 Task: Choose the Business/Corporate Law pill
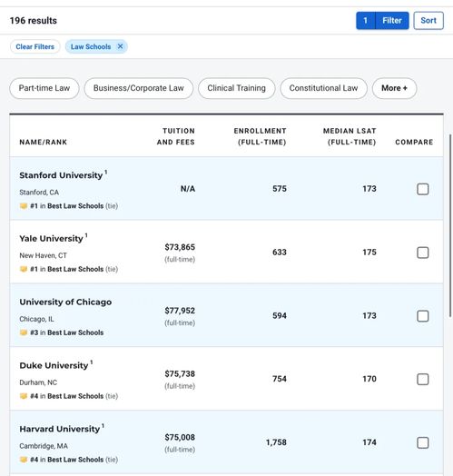[x=139, y=88]
